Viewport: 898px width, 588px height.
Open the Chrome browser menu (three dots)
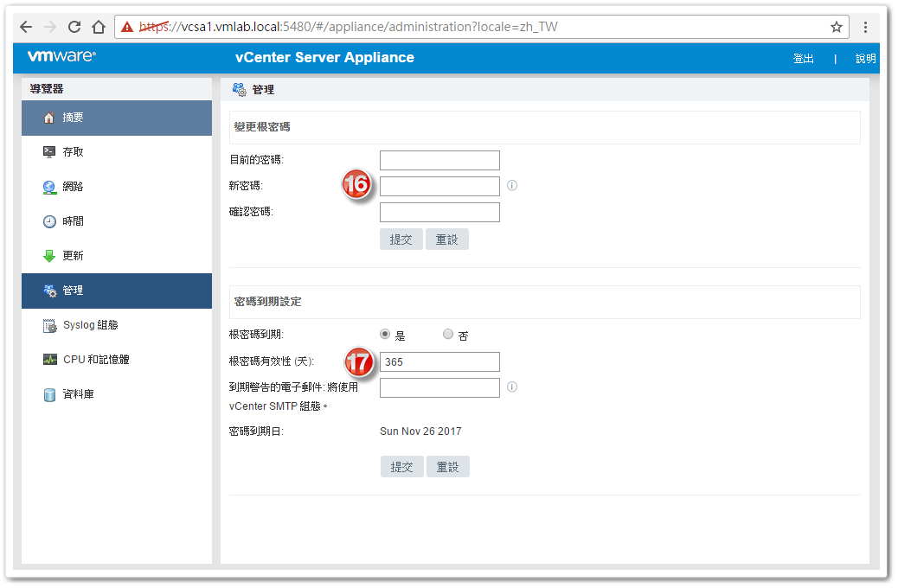pyautogui.click(x=865, y=27)
